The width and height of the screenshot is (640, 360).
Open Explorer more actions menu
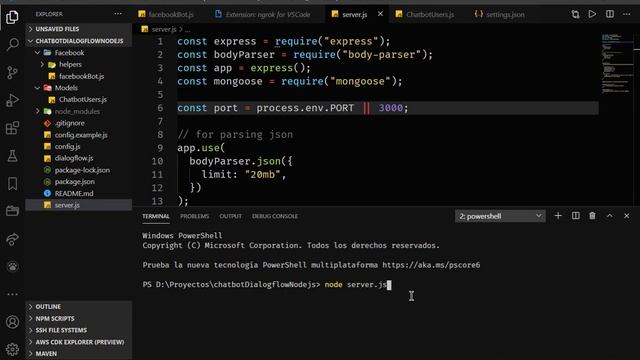click(x=118, y=14)
